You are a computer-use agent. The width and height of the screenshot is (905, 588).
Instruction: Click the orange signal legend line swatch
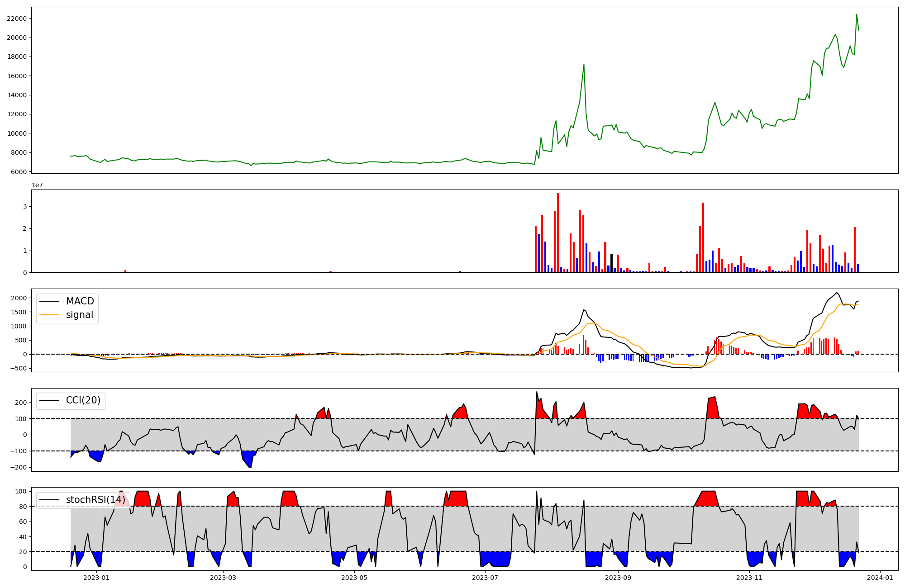[x=49, y=315]
